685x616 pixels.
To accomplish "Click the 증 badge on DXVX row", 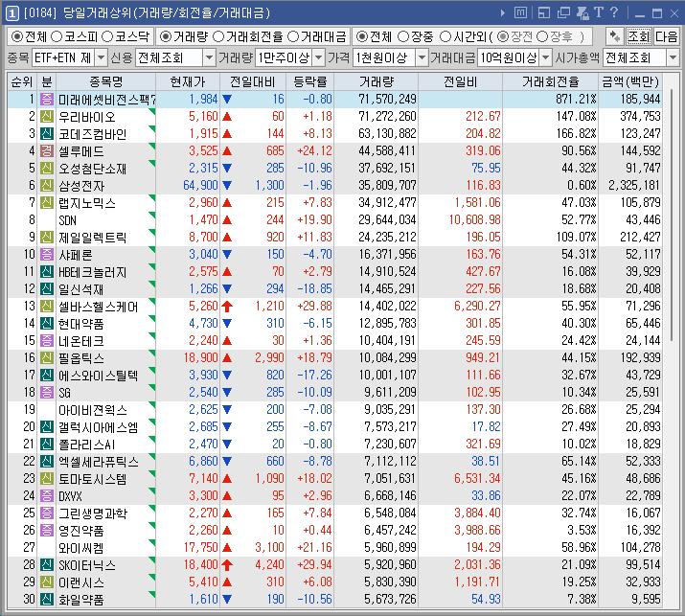I will coord(47,496).
